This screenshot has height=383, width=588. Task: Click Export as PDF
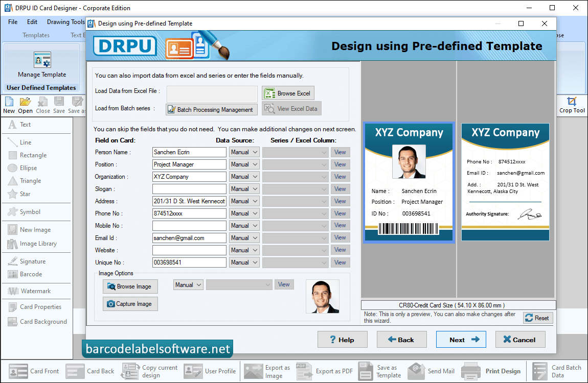tap(324, 371)
